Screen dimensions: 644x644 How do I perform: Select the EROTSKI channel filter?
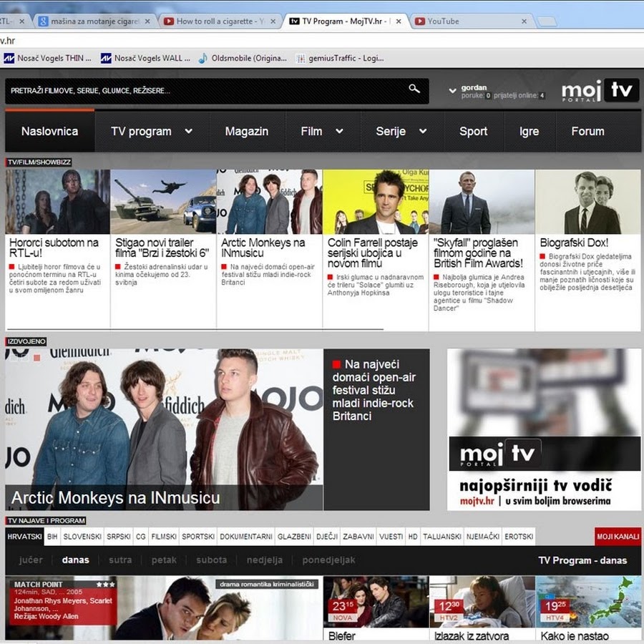pos(519,537)
